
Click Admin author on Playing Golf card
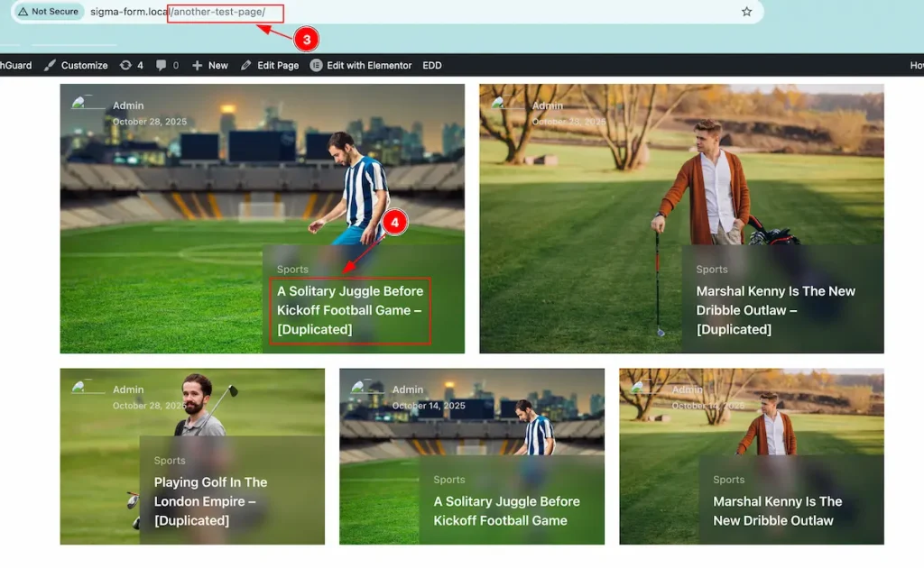(x=128, y=389)
